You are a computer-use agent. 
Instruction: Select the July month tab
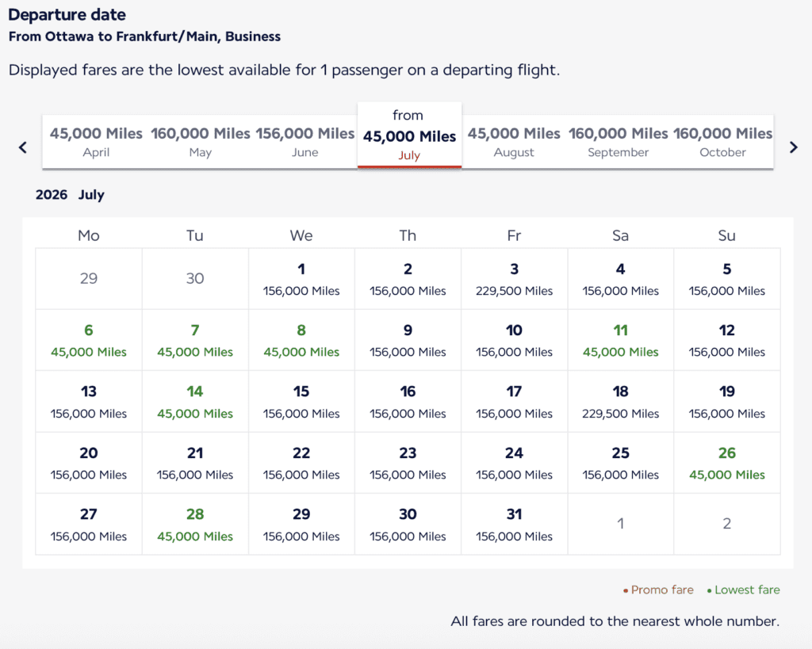coord(409,136)
